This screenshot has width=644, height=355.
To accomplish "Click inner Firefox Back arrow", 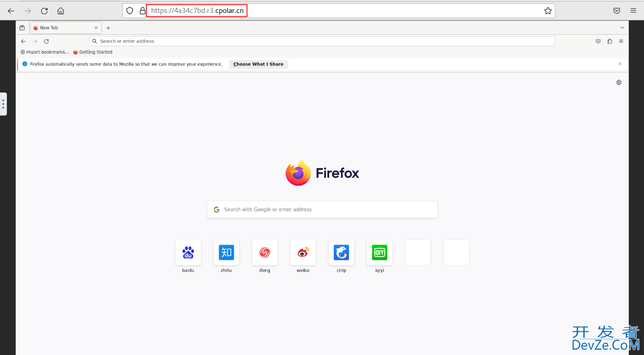I will [x=23, y=41].
